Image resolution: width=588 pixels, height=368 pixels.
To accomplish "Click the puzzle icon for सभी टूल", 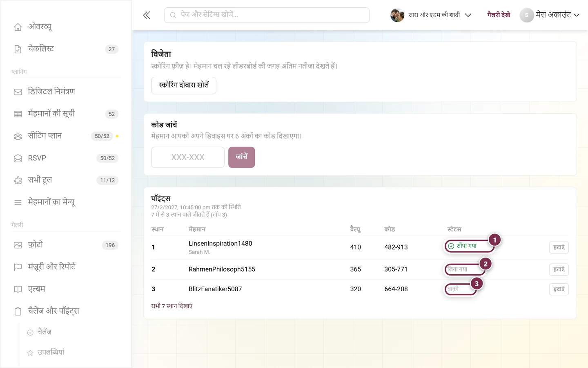I will [18, 180].
